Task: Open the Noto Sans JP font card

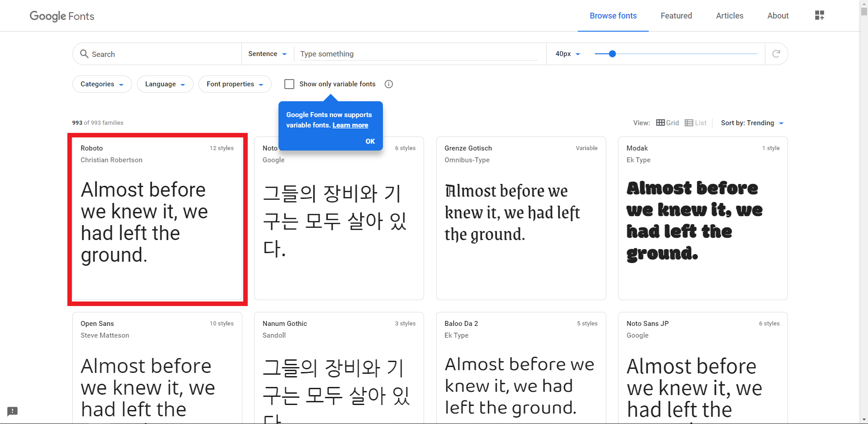Action: [x=703, y=368]
